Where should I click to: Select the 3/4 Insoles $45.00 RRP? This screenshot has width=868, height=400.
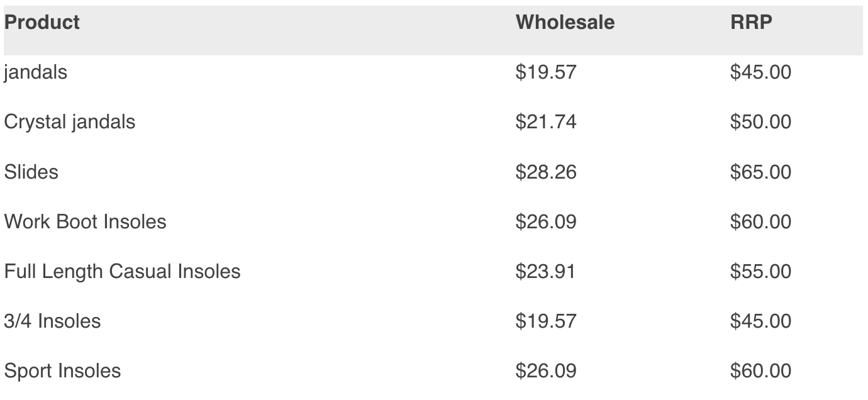coord(760,321)
